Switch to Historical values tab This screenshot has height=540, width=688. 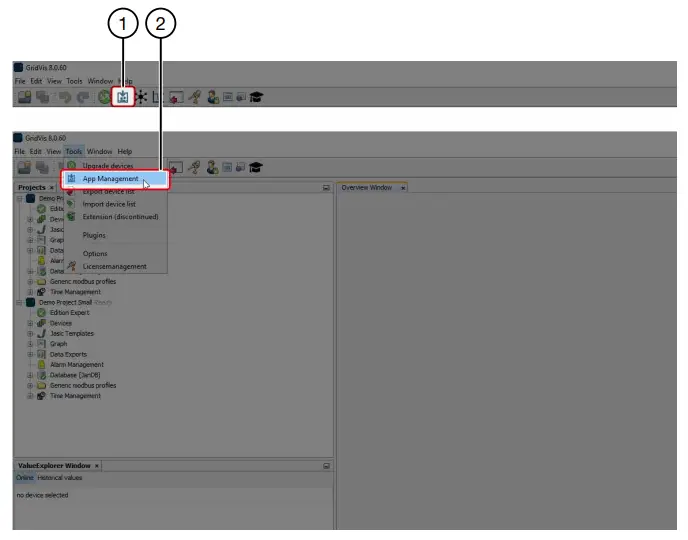coord(60,478)
